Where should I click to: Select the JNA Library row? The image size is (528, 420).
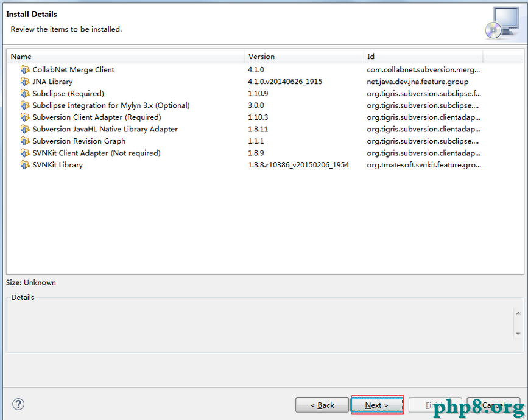265,82
